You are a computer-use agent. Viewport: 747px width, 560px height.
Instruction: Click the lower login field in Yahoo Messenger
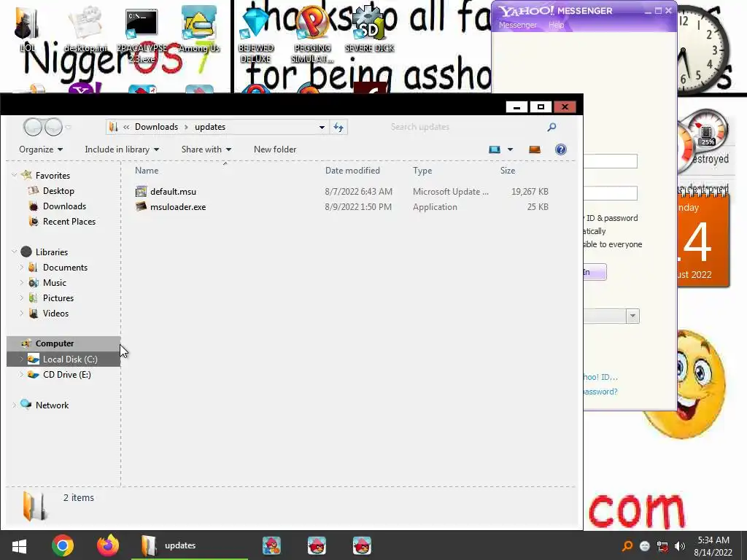tap(611, 192)
